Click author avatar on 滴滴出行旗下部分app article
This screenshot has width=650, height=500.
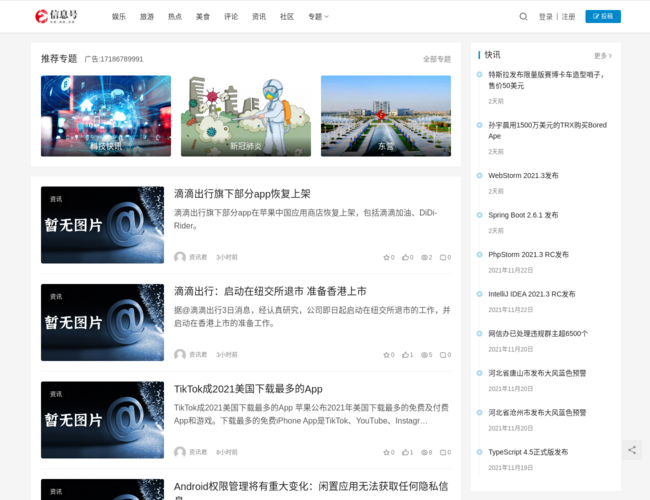pyautogui.click(x=179, y=257)
